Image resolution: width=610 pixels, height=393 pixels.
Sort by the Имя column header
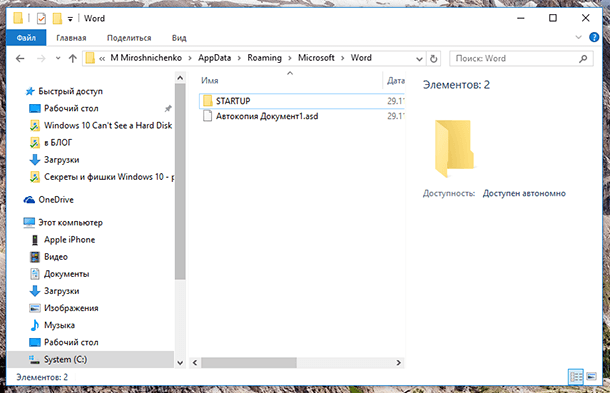pos(210,81)
